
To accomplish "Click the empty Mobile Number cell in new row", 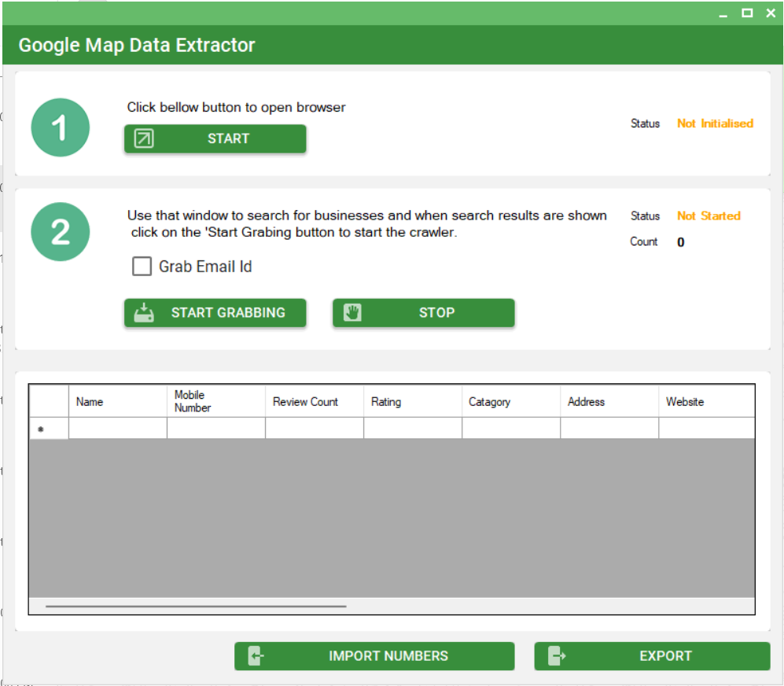I will 216,428.
